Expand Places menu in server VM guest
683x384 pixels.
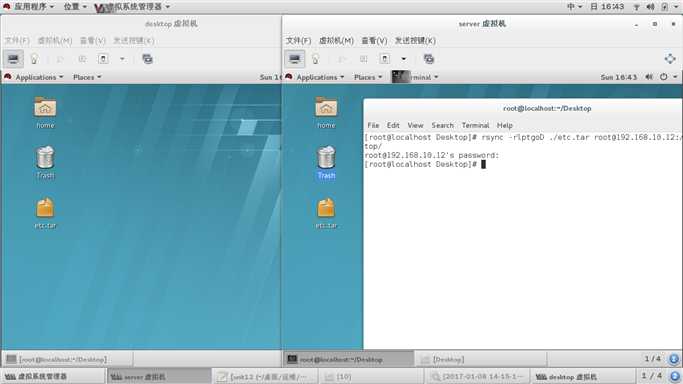pyautogui.click(x=368, y=77)
